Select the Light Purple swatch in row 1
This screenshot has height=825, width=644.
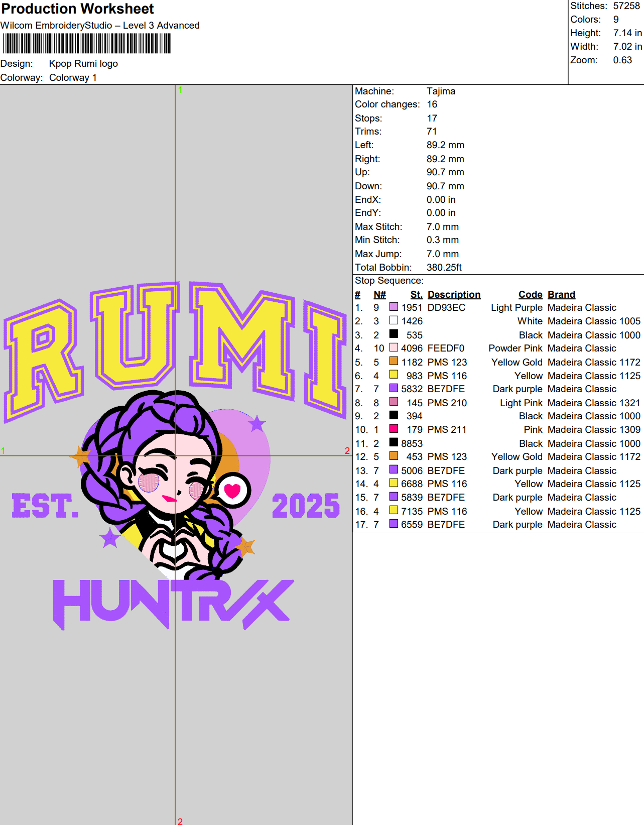[x=394, y=307]
